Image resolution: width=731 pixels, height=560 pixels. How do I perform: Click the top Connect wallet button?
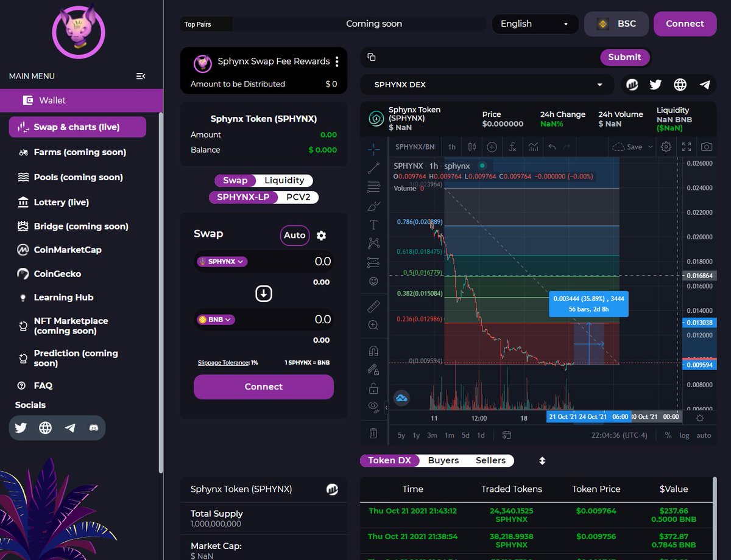click(x=685, y=24)
